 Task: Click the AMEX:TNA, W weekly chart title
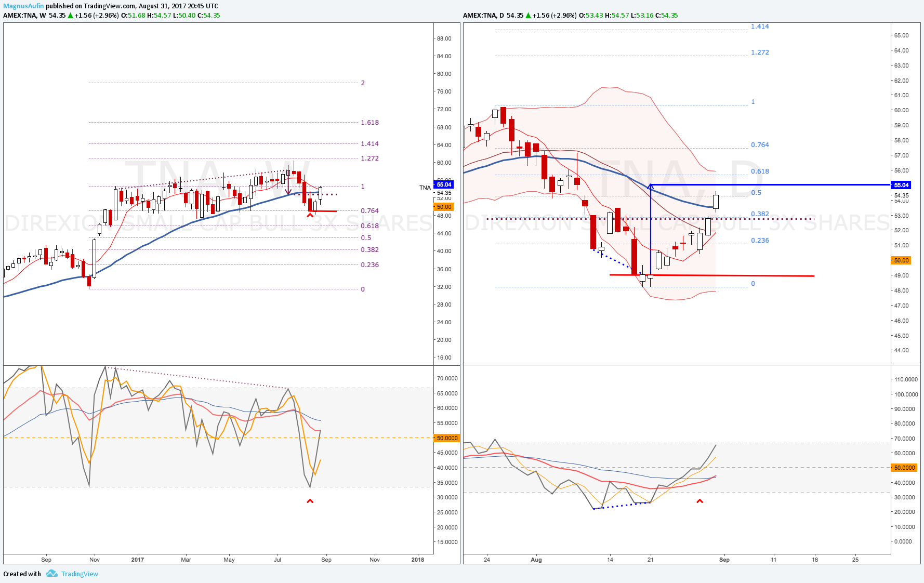tap(24, 15)
